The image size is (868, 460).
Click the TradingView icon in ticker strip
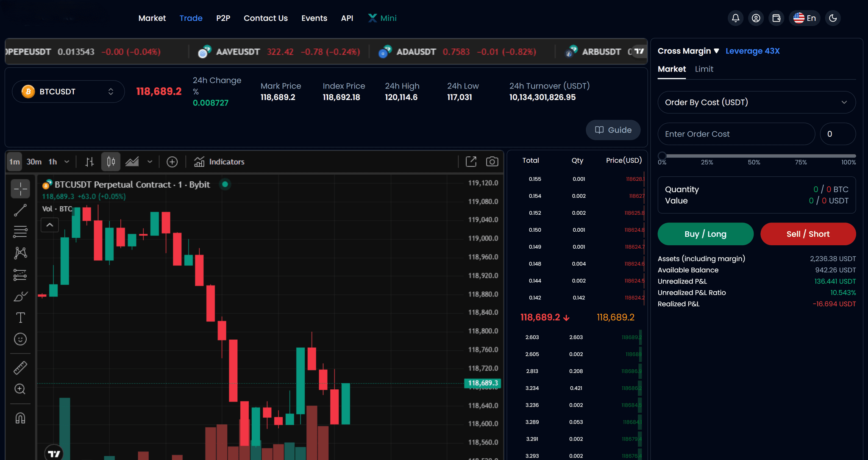tap(639, 51)
